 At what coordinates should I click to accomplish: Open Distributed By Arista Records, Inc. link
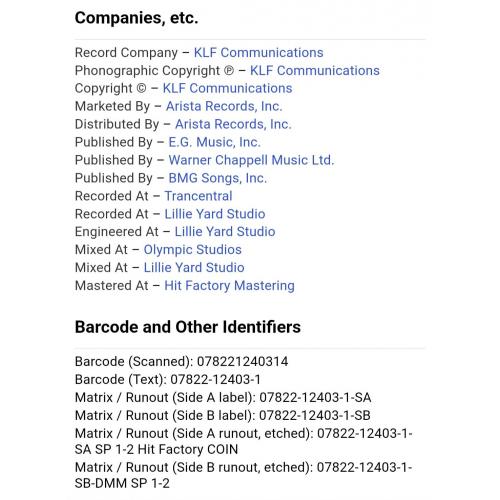[233, 124]
